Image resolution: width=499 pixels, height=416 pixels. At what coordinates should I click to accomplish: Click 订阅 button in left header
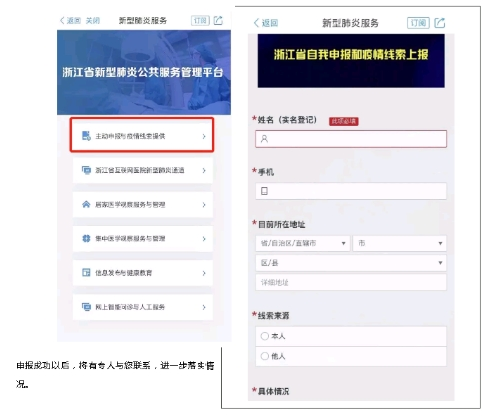tap(200, 20)
